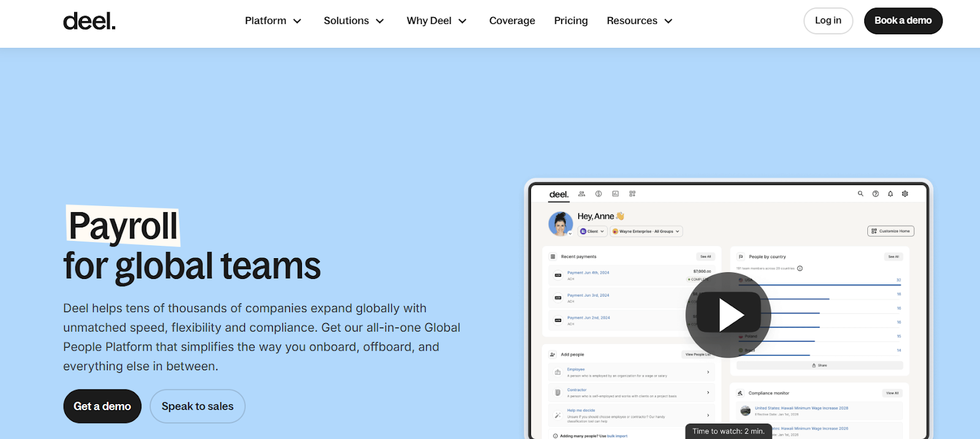The height and width of the screenshot is (439, 980).
Task: Click the Get a demo button
Action: 102,407
